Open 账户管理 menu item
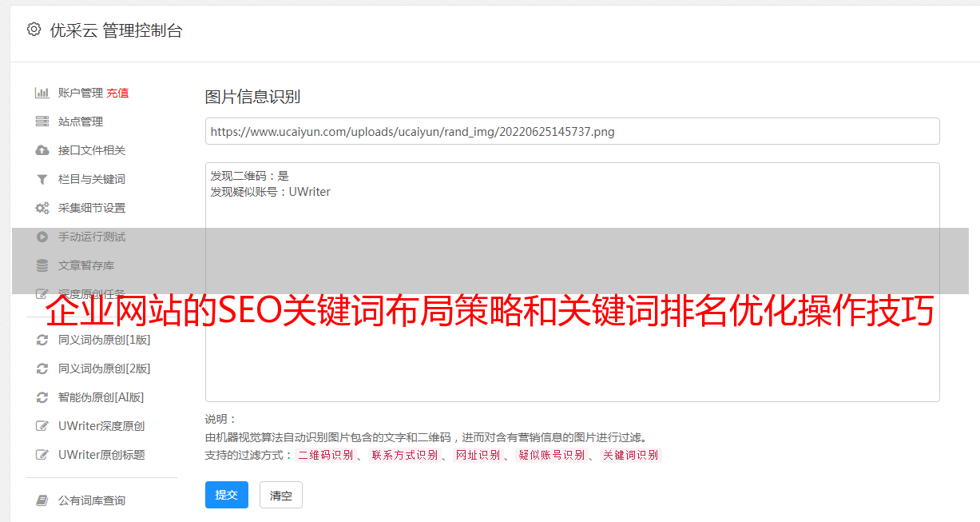The height and width of the screenshot is (522, 980). pos(81,93)
